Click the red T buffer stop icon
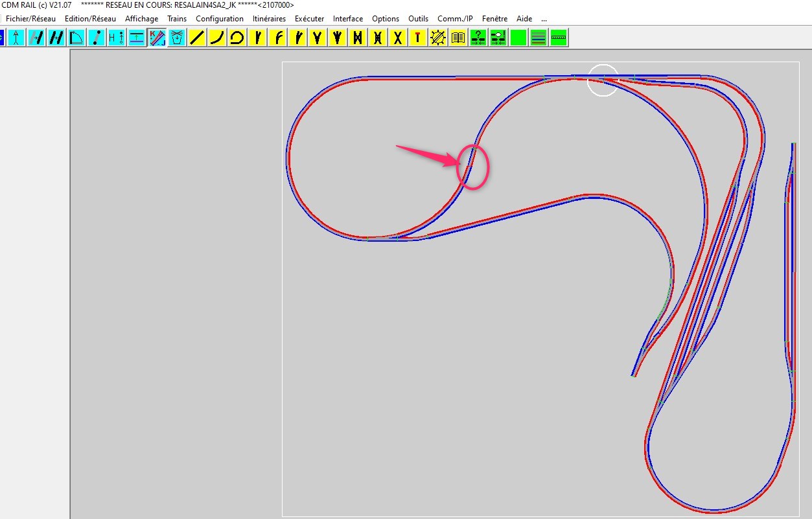 418,38
